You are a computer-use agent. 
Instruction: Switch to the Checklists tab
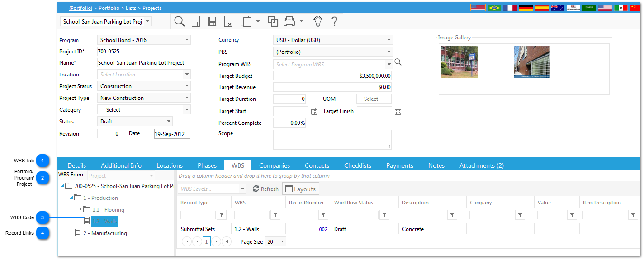click(358, 165)
